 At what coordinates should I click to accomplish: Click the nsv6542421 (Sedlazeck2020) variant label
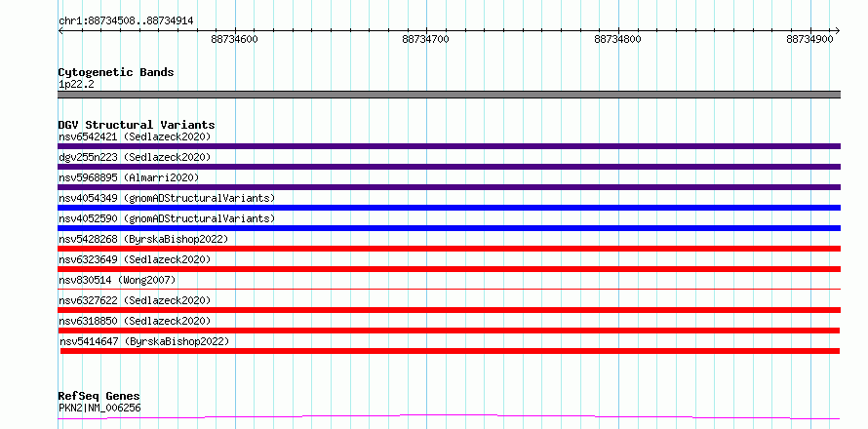tap(135, 136)
